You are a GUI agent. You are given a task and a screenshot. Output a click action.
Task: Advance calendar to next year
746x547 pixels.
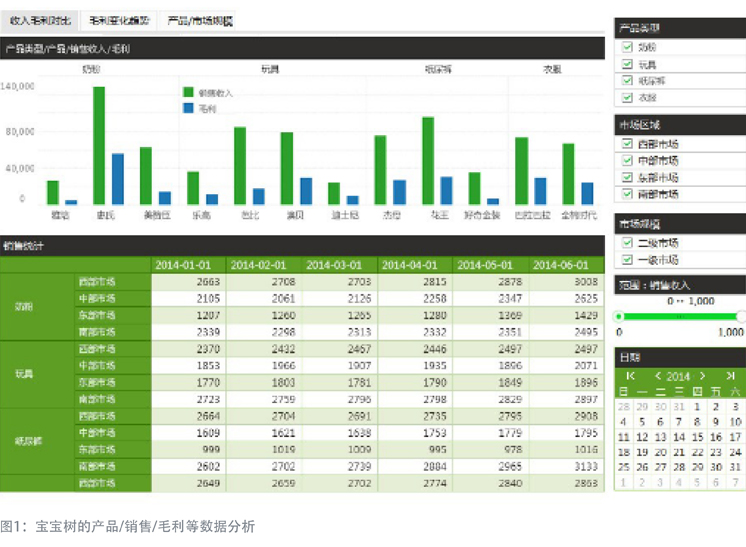point(704,375)
